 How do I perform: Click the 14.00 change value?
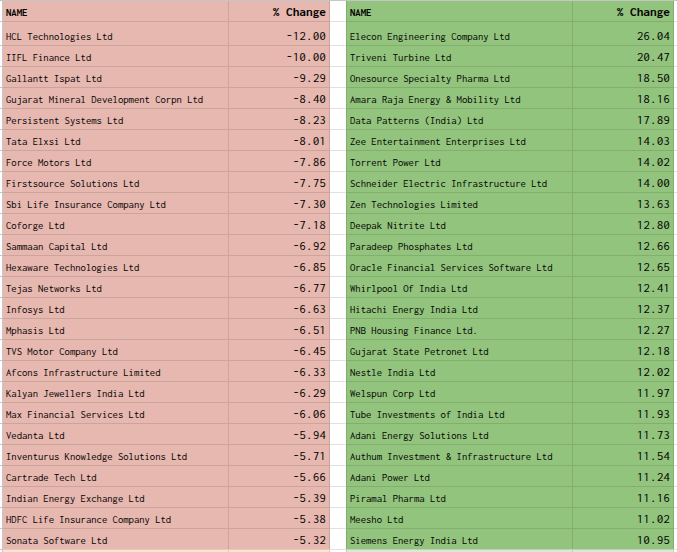654,184
